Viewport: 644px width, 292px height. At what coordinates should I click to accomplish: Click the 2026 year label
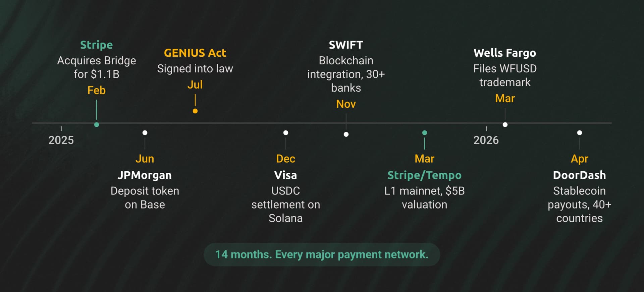[486, 140]
